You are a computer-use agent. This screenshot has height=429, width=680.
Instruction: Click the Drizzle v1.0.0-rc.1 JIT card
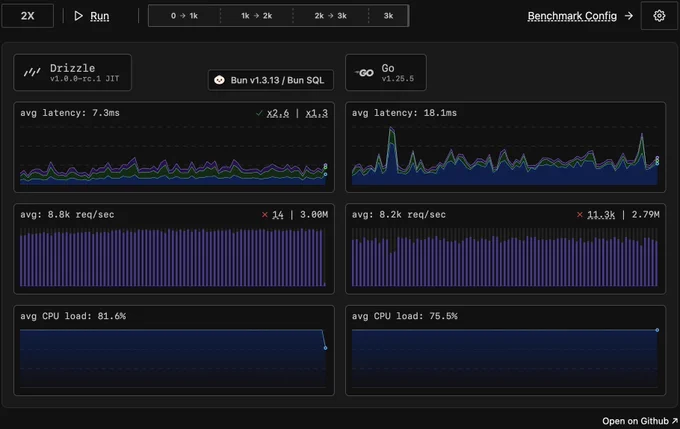pyautogui.click(x=72, y=72)
